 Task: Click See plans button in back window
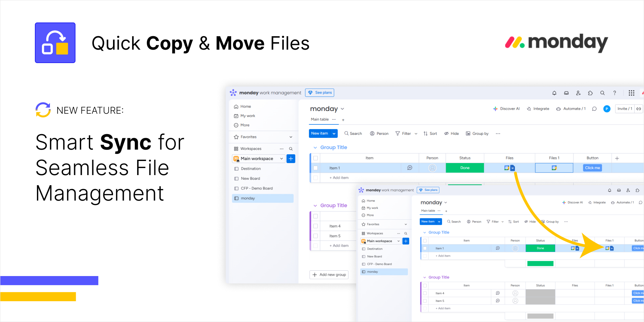(320, 93)
